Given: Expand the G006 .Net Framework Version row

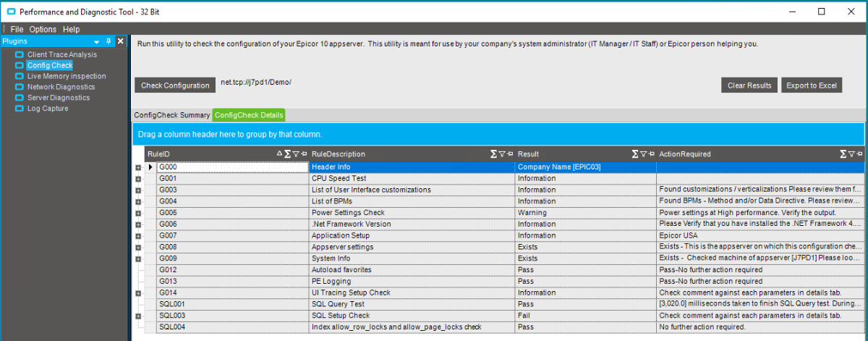Looking at the screenshot, I should point(137,224).
